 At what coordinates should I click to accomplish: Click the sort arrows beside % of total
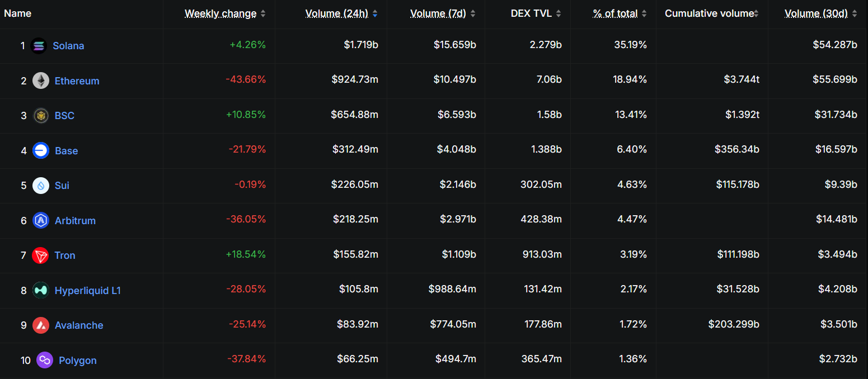point(644,13)
